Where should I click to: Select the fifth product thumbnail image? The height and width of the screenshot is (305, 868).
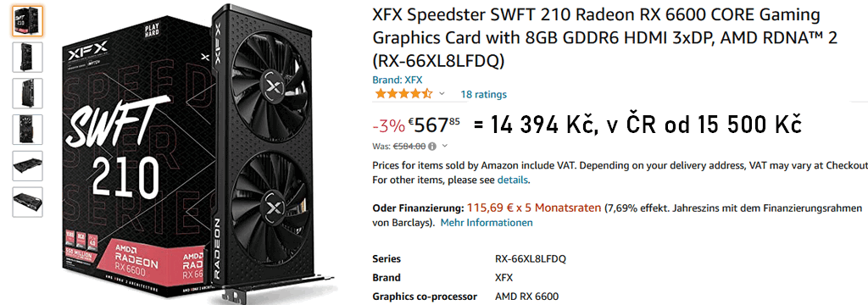(x=27, y=165)
